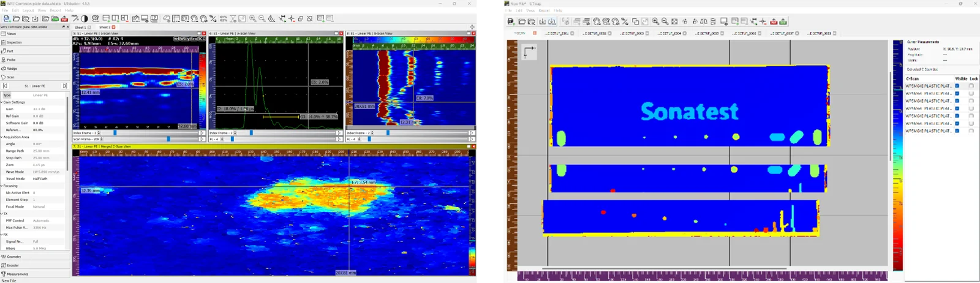
Task: Open the Inspection panel button
Action: (x=34, y=42)
